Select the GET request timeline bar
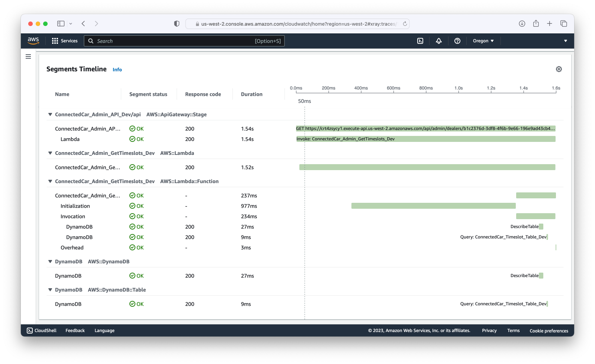 click(x=426, y=129)
